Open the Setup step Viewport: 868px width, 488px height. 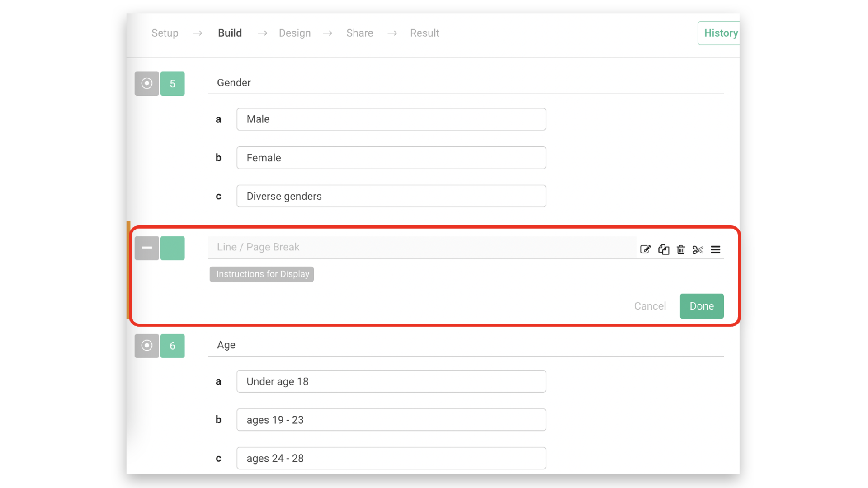[x=165, y=33]
